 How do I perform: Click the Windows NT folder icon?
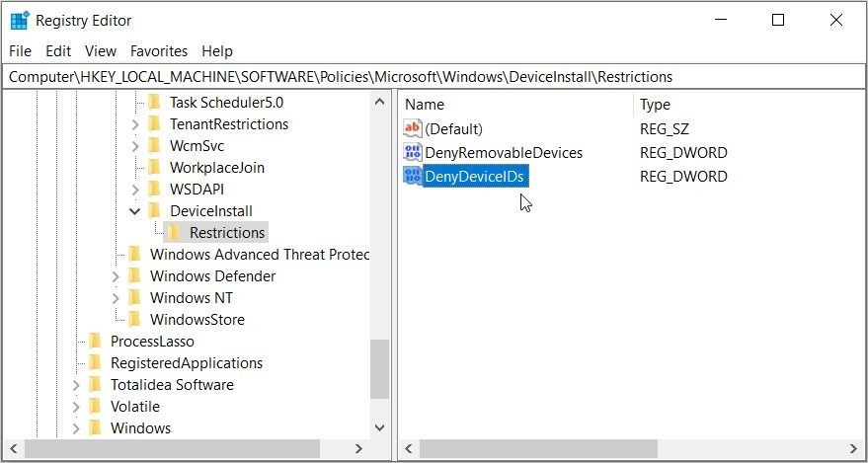(134, 297)
